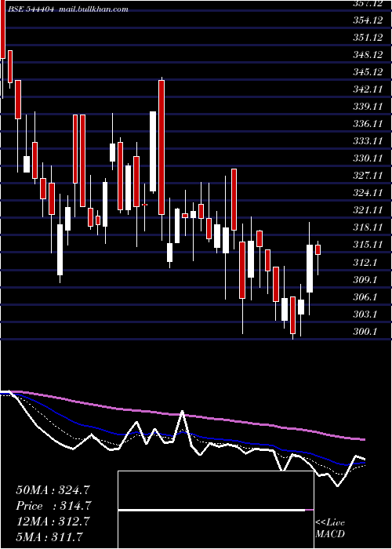Click the 312.1 price axis label
Image resolution: width=392 pixels, height=549 pixels.
tap(365, 262)
